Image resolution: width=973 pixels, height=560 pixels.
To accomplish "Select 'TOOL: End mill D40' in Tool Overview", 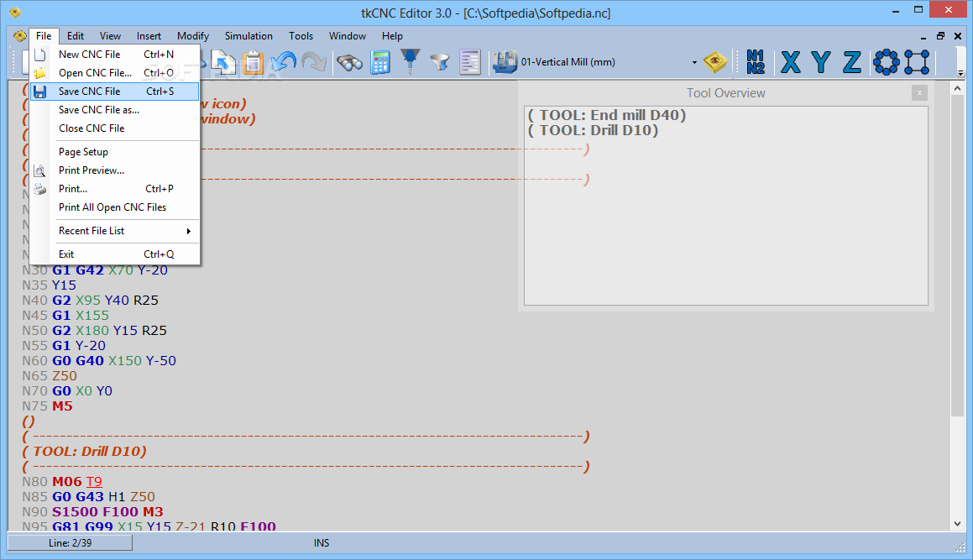I will tap(607, 116).
